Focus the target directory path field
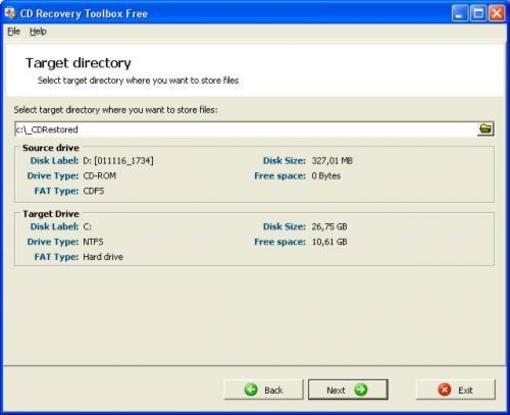510x415 pixels. pyautogui.click(x=246, y=129)
